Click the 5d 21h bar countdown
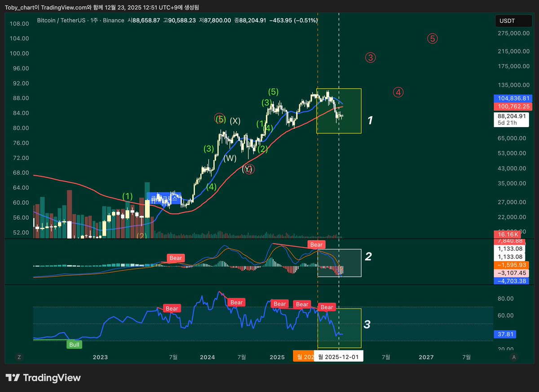Image resolution: width=539 pixels, height=392 pixels. 507,123
